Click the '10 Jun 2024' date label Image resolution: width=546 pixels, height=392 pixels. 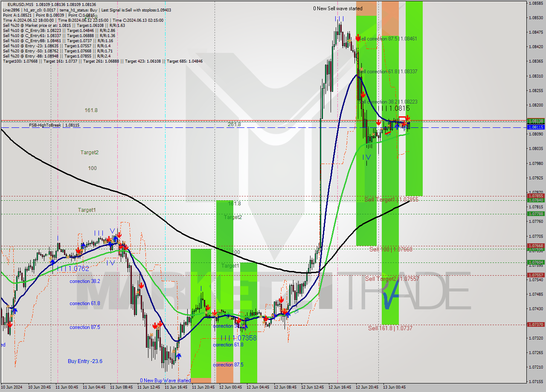point(12,387)
